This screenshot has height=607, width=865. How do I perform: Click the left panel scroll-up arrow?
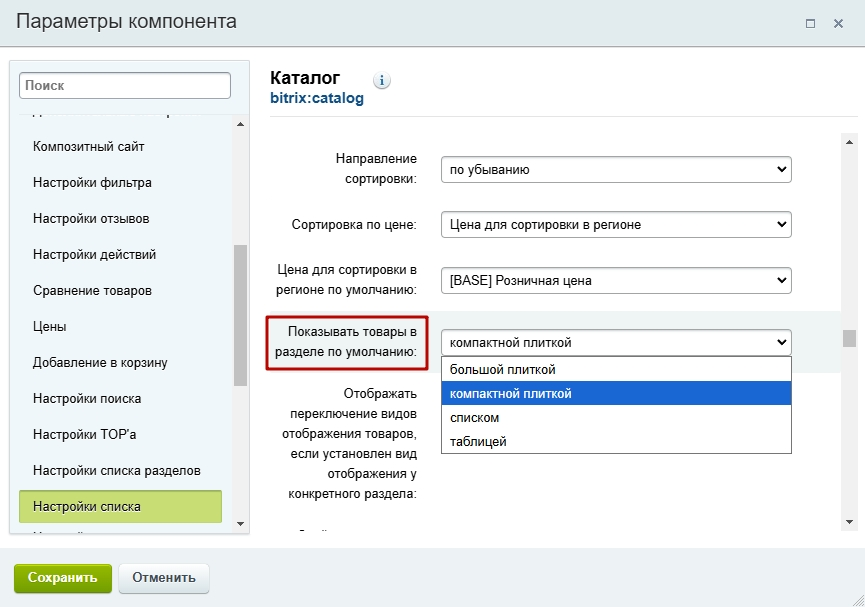241,124
